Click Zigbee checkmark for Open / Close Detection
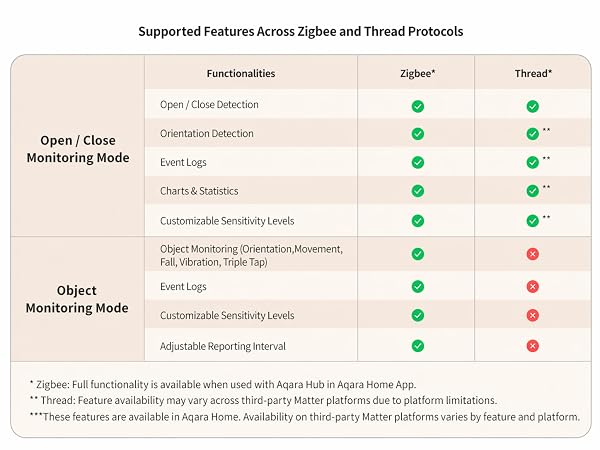 tap(417, 106)
